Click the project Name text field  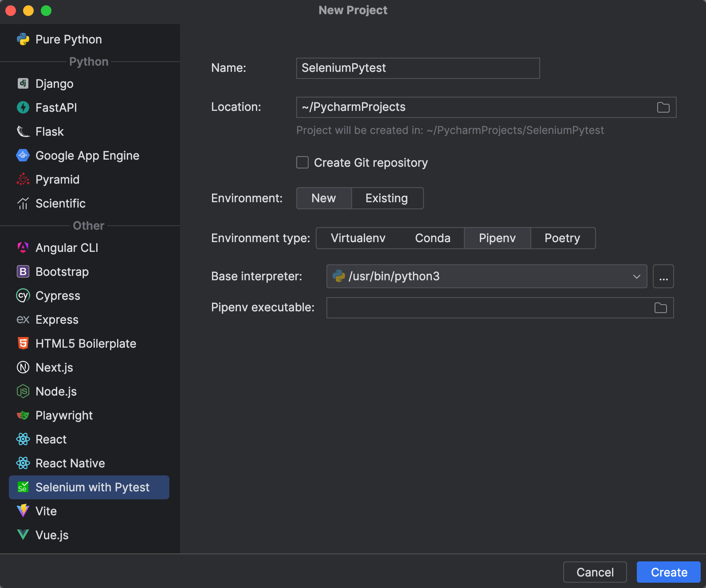coord(418,68)
